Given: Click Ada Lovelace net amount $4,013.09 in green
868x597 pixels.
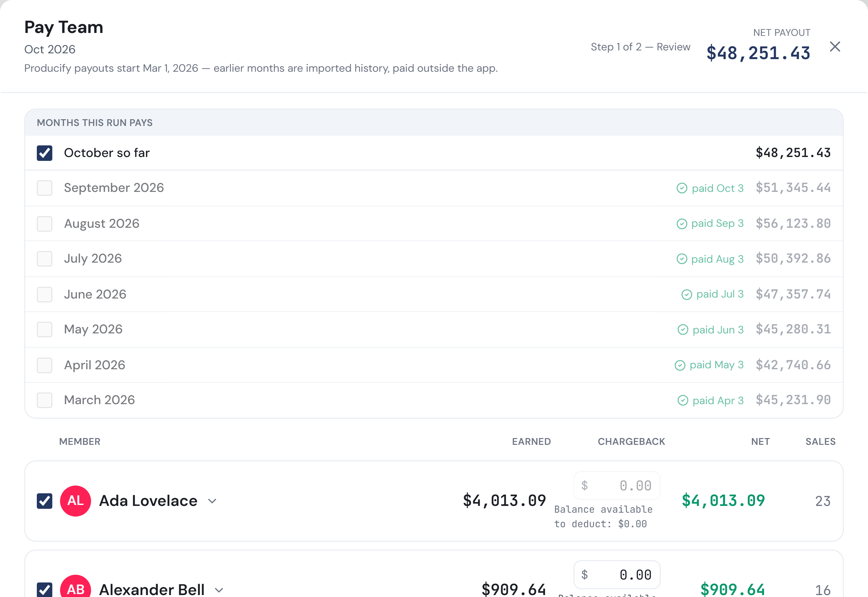Looking at the screenshot, I should click(723, 501).
